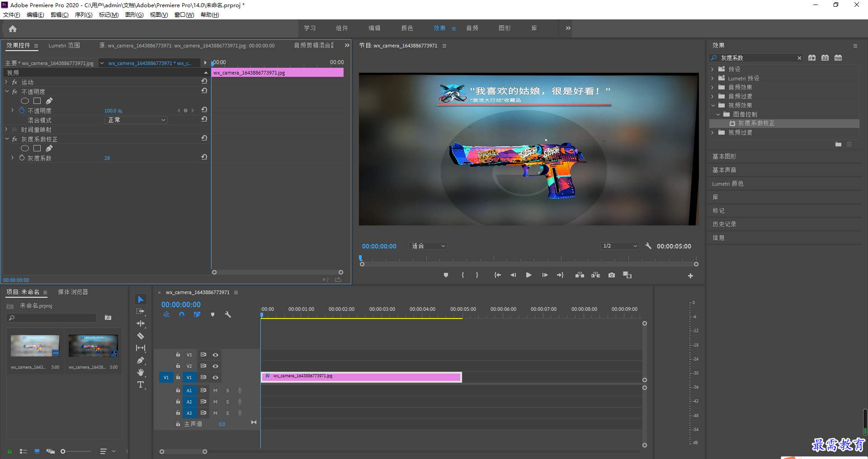The image size is (868, 459).
Task: Open History panel
Action: [724, 224]
